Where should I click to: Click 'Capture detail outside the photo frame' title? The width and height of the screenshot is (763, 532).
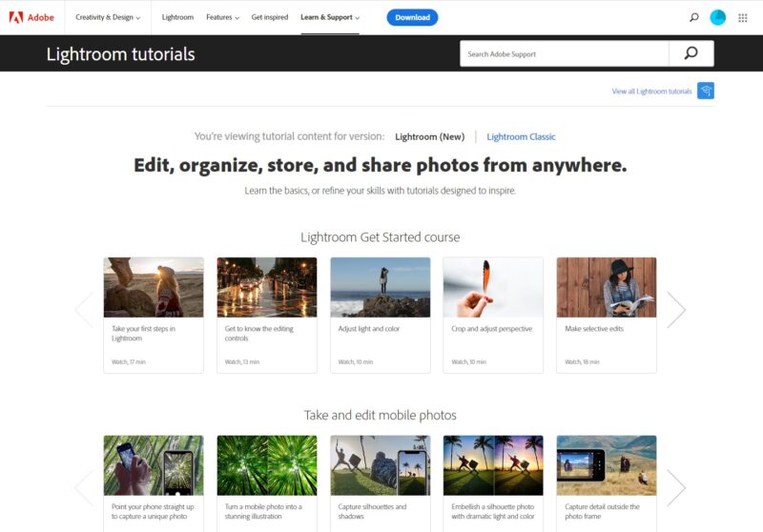coord(603,512)
